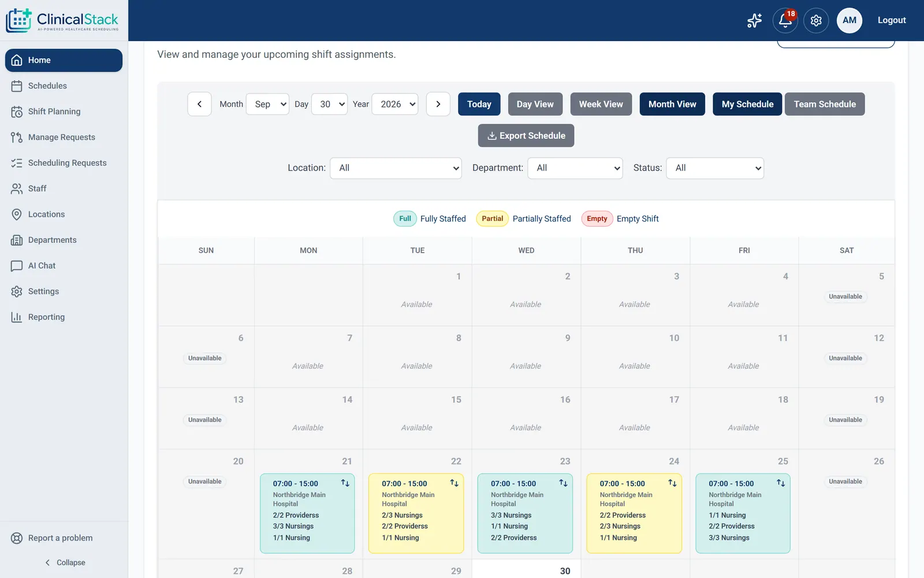Click the AI Chat bubble icon
The image size is (924, 578).
(17, 266)
